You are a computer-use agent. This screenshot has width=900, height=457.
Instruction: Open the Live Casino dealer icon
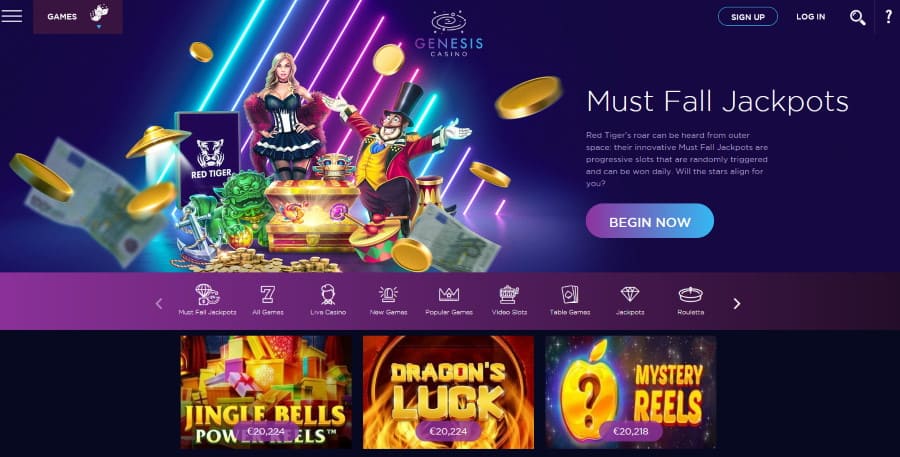click(328, 295)
